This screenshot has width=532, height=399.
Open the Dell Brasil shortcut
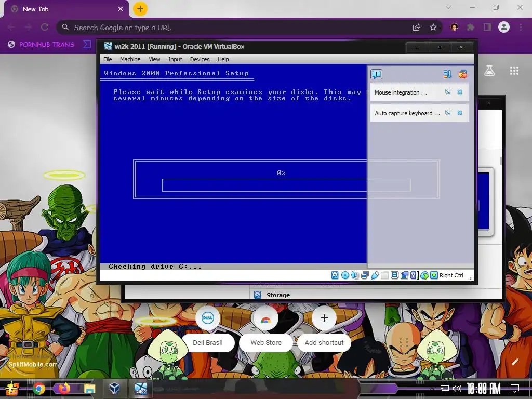(x=208, y=328)
